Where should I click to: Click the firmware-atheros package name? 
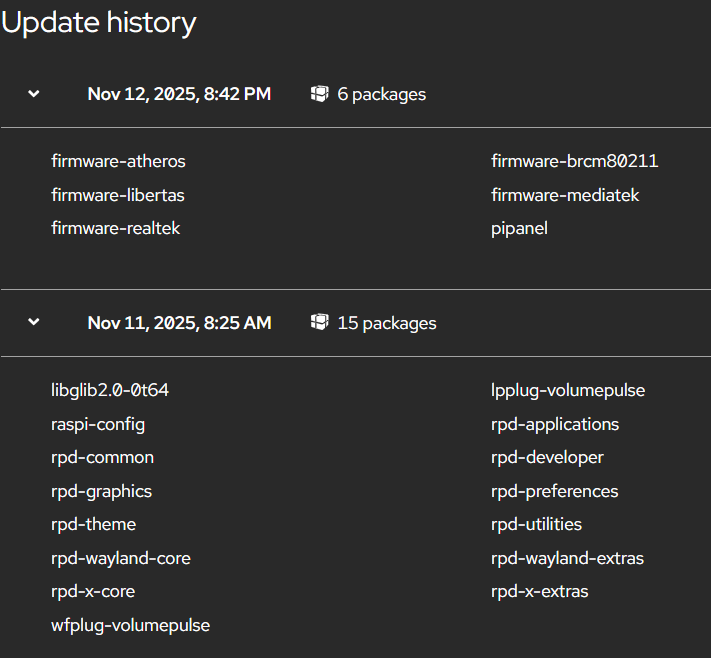(x=118, y=161)
